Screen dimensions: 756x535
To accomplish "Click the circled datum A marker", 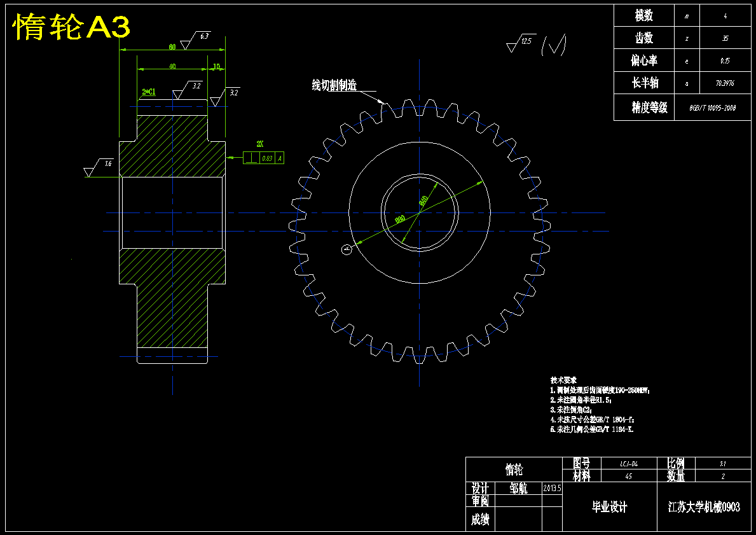I will point(346,249).
